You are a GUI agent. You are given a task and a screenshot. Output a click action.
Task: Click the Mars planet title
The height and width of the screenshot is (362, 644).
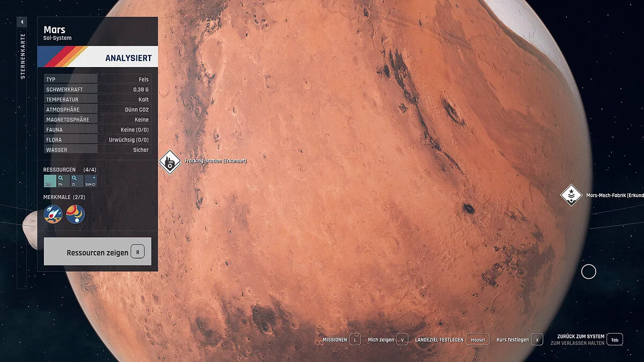pyautogui.click(x=55, y=30)
